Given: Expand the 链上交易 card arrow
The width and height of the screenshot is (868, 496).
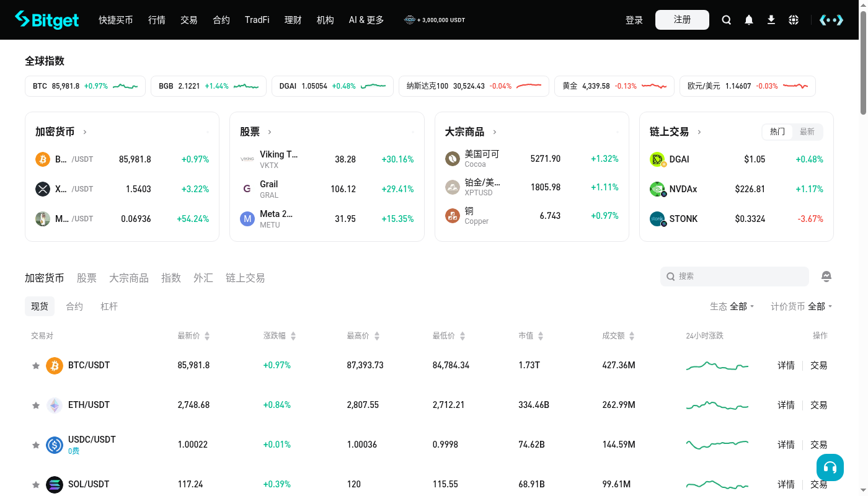Looking at the screenshot, I should point(699,132).
